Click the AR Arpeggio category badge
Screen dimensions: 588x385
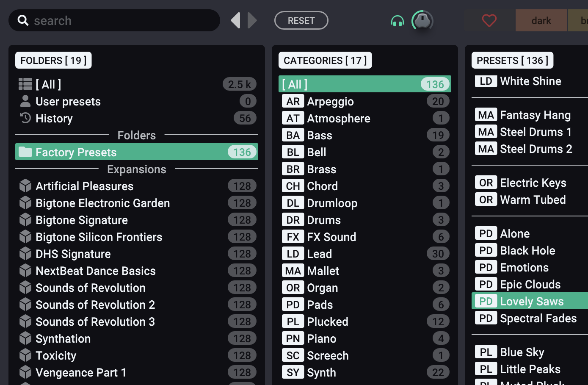[x=293, y=101]
